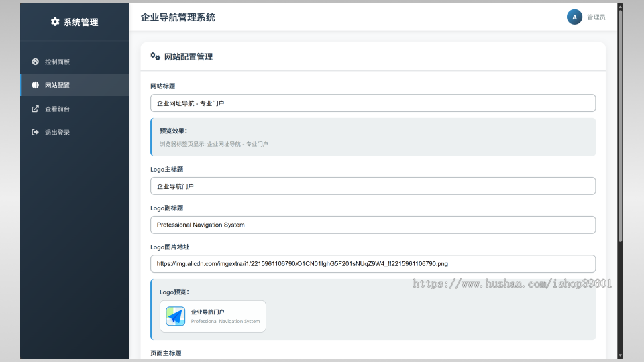Focus the Logo主标题 input field
Screen dimensions: 644x362
pyautogui.click(x=373, y=186)
